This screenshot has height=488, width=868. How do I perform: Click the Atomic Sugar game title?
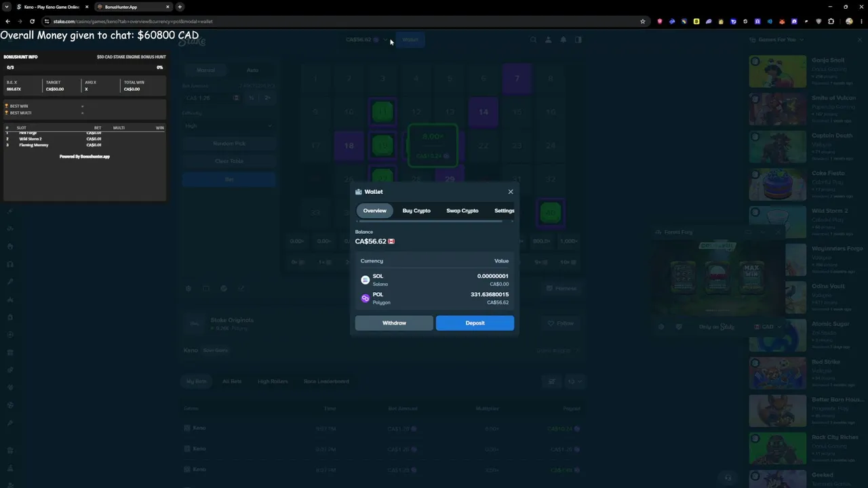pyautogui.click(x=831, y=324)
